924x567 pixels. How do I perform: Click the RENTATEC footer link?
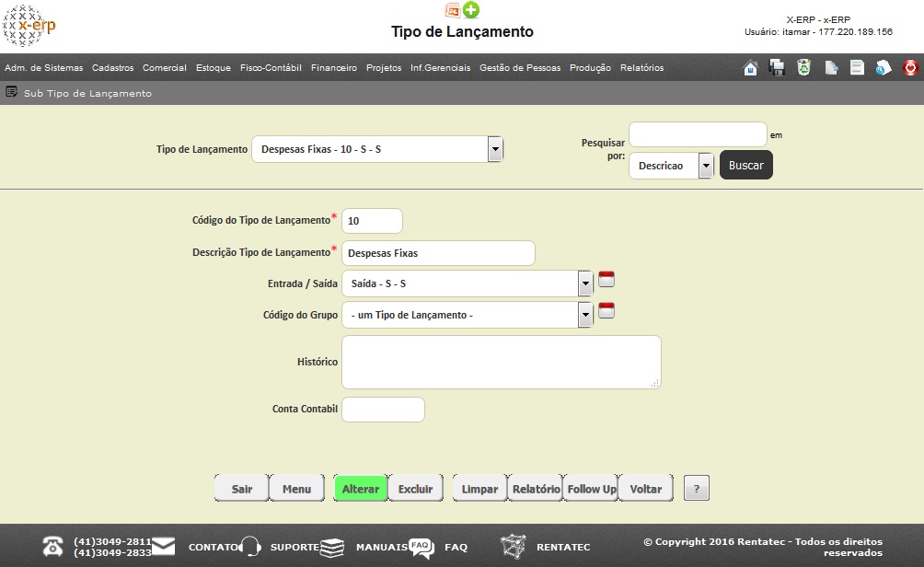point(563,547)
